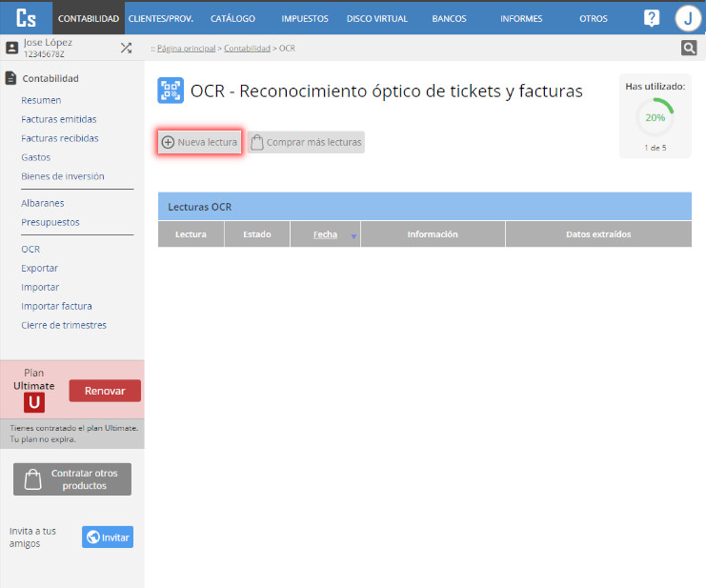
Task: Click the OCR QR-code icon in title
Action: (x=171, y=91)
